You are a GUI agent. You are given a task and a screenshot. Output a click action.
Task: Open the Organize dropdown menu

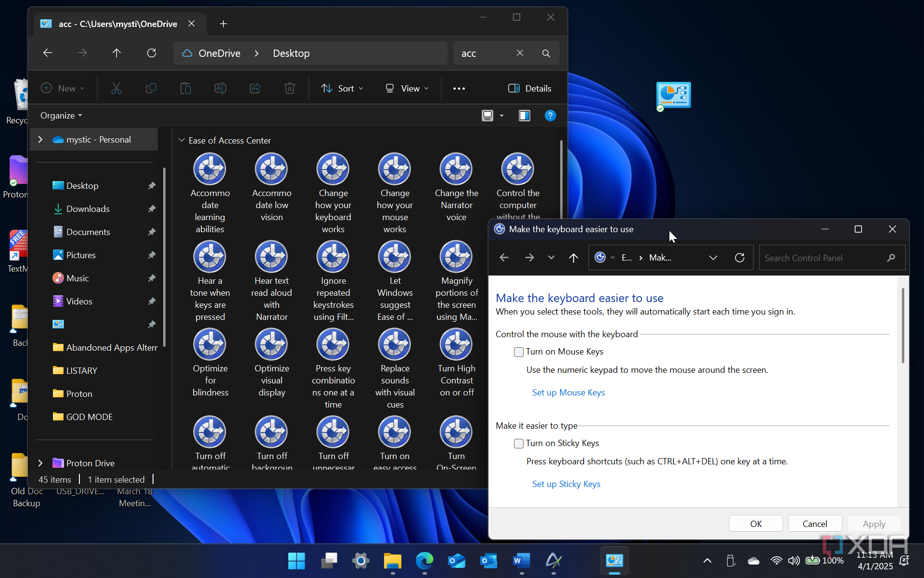[x=61, y=116]
